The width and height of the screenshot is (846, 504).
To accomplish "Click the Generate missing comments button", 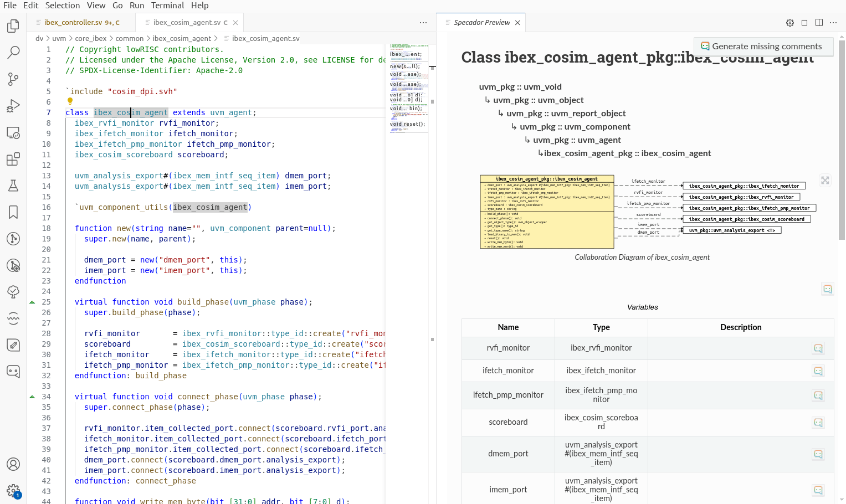I will click(763, 47).
